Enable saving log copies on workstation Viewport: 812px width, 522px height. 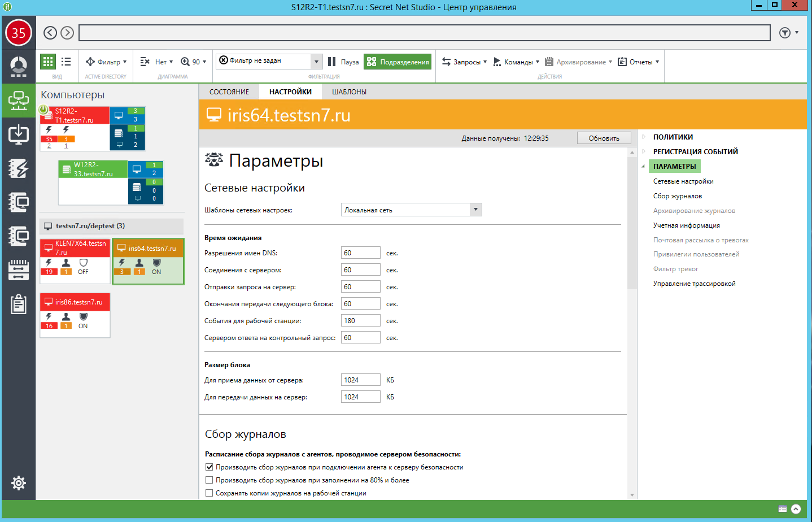point(209,493)
